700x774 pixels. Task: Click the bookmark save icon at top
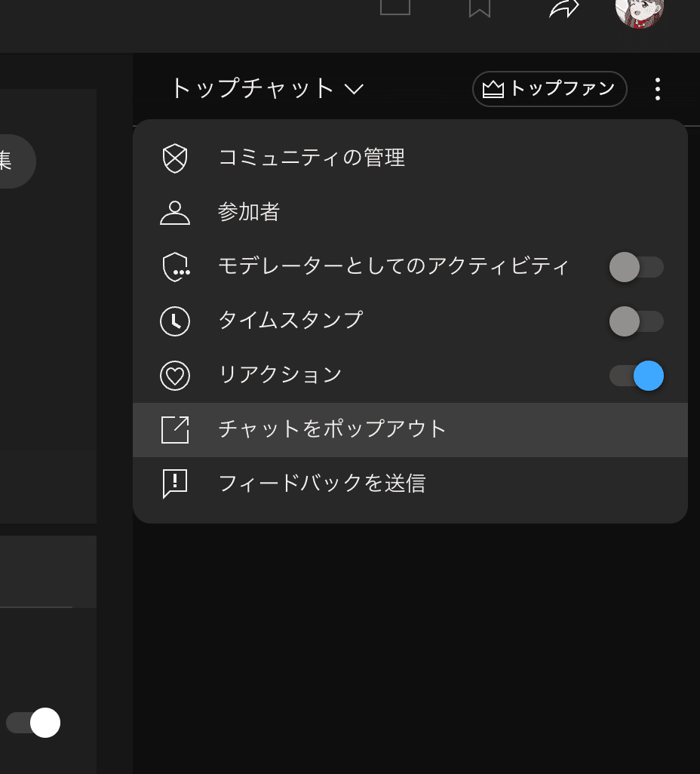[x=481, y=9]
